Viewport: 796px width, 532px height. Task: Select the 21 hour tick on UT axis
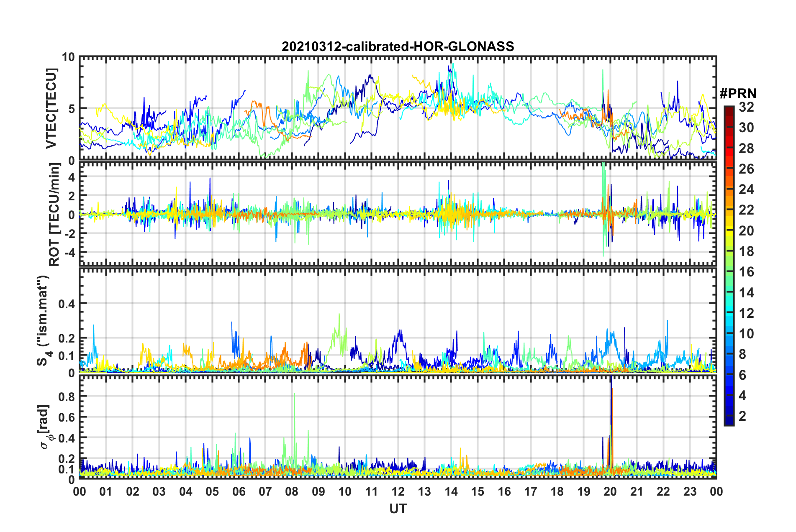click(637, 491)
